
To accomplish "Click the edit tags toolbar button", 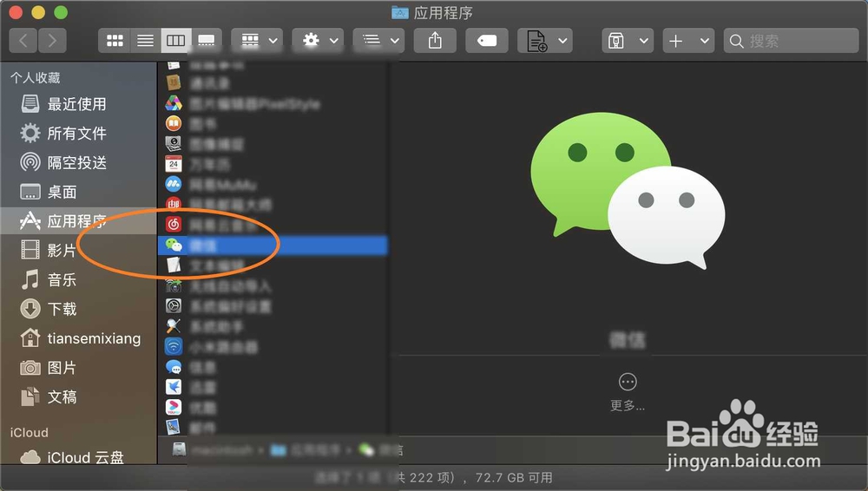I will click(487, 41).
